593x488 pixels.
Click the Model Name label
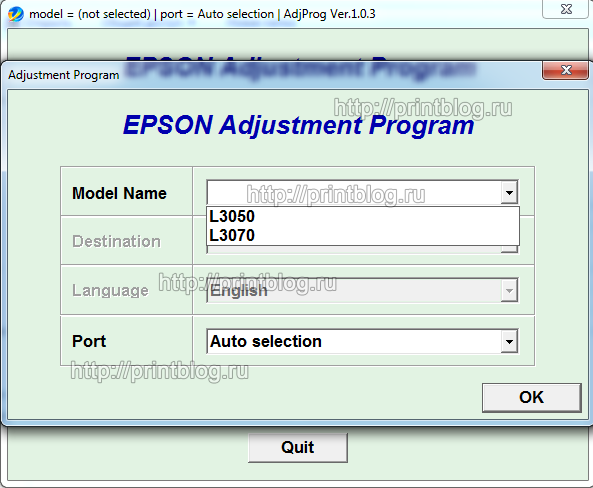click(119, 193)
